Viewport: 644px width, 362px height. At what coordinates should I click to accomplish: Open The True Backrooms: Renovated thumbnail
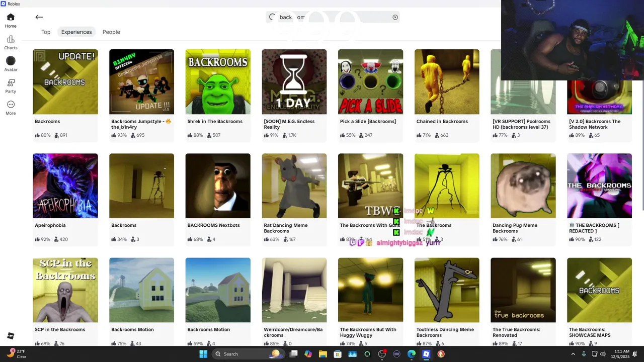(x=523, y=290)
